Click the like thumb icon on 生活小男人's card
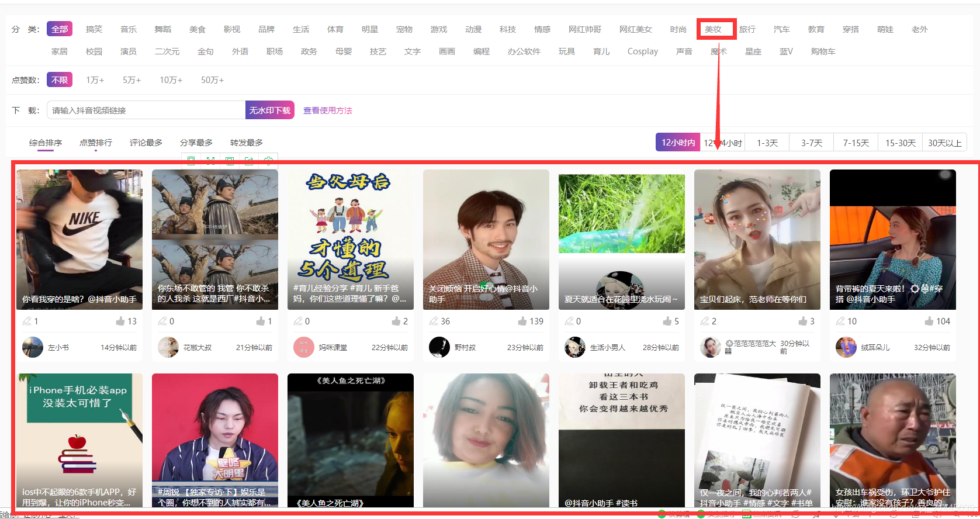The width and height of the screenshot is (980, 519). 667,321
